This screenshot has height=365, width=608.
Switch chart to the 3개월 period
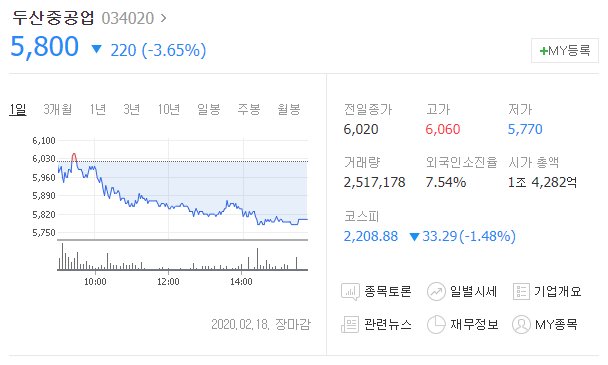tap(57, 109)
